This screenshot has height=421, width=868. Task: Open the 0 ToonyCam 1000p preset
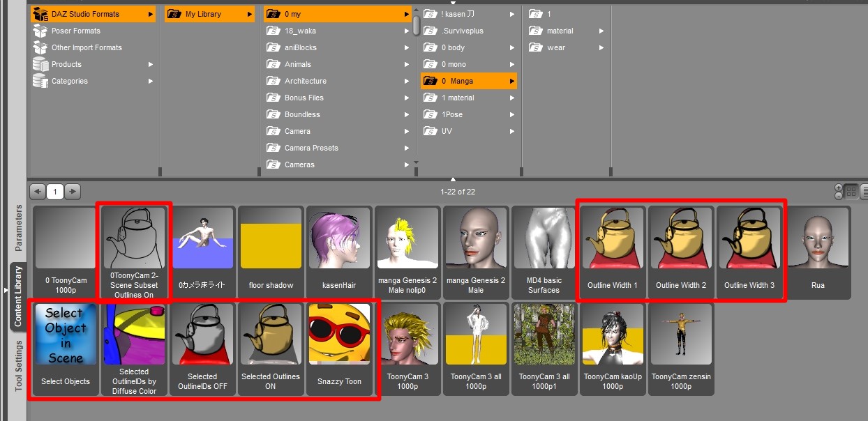[x=66, y=253]
